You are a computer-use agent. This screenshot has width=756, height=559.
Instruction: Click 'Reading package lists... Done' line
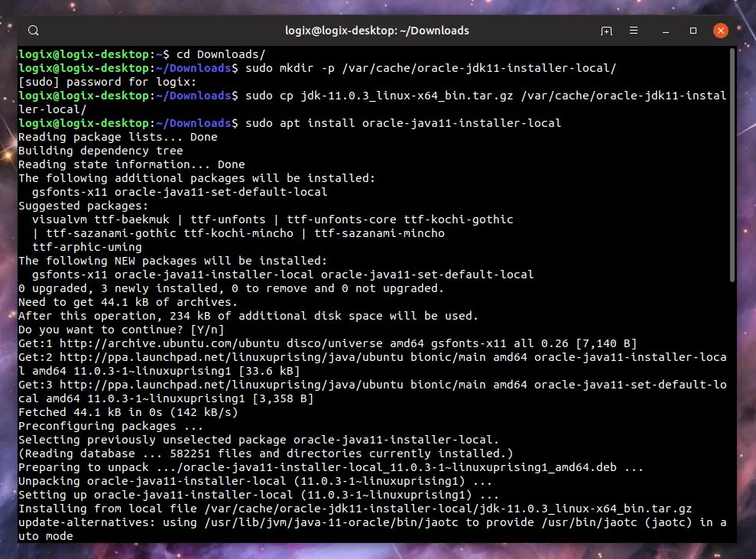coord(118,137)
